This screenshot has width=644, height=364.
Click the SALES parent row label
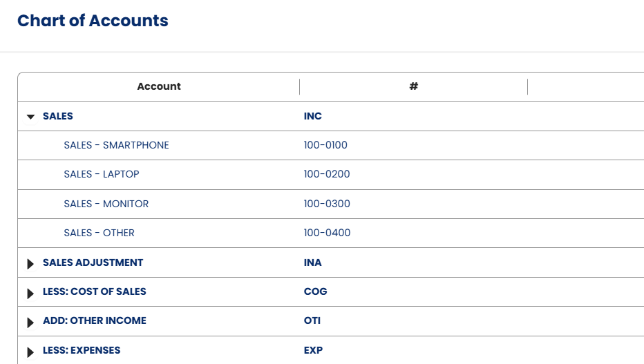58,116
